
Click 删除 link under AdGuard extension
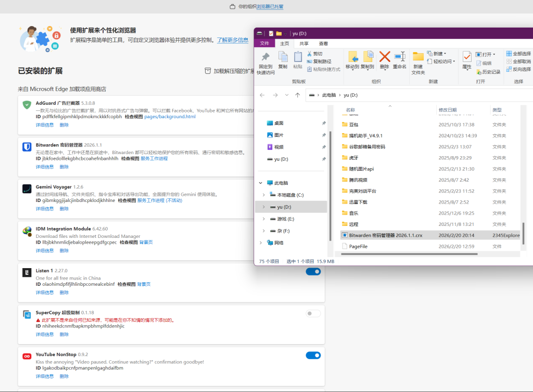(64, 125)
